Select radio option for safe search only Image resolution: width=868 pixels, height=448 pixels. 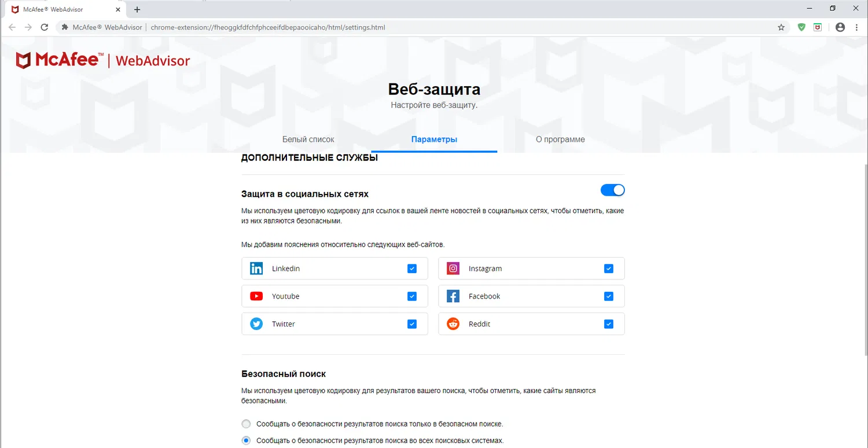coord(247,424)
